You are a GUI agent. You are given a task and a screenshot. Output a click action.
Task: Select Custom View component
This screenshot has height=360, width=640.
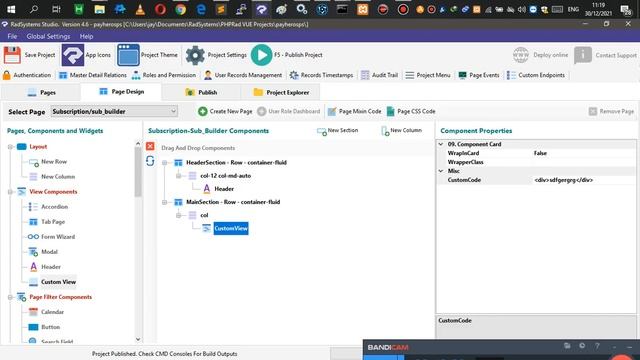pyautogui.click(x=52, y=282)
